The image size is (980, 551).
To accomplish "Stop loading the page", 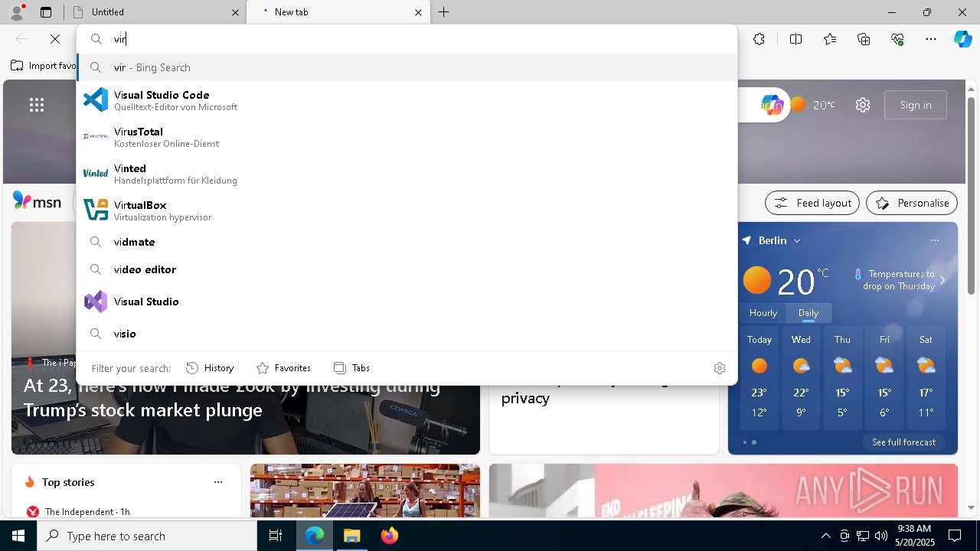I will pyautogui.click(x=55, y=39).
